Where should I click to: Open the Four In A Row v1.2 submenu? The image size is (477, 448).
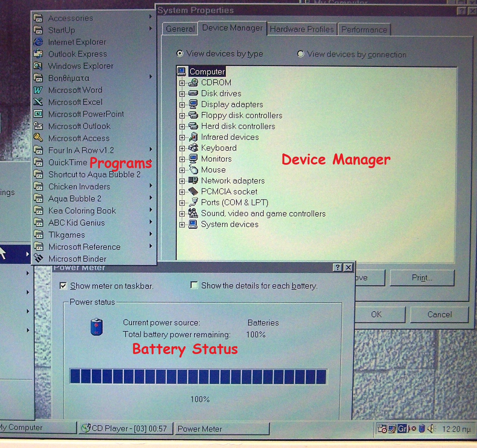(x=94, y=150)
